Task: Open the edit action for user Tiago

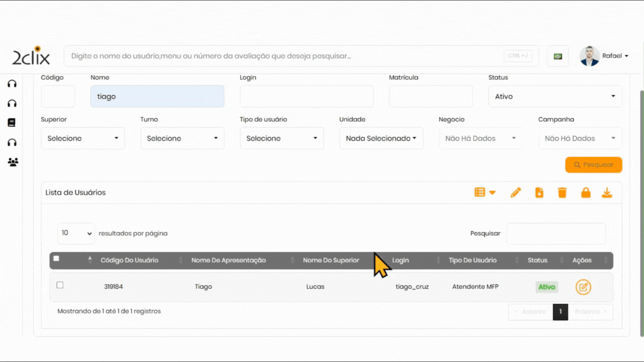Action: pos(583,287)
